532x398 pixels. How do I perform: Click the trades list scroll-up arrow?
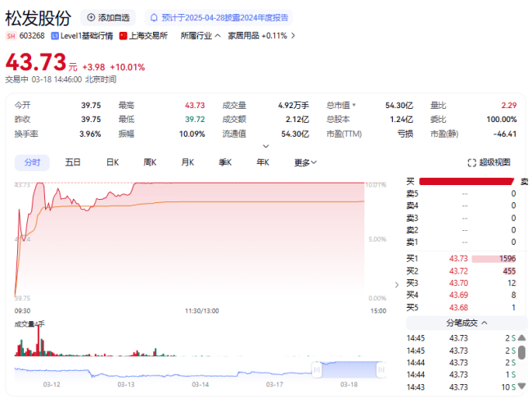coord(522,337)
